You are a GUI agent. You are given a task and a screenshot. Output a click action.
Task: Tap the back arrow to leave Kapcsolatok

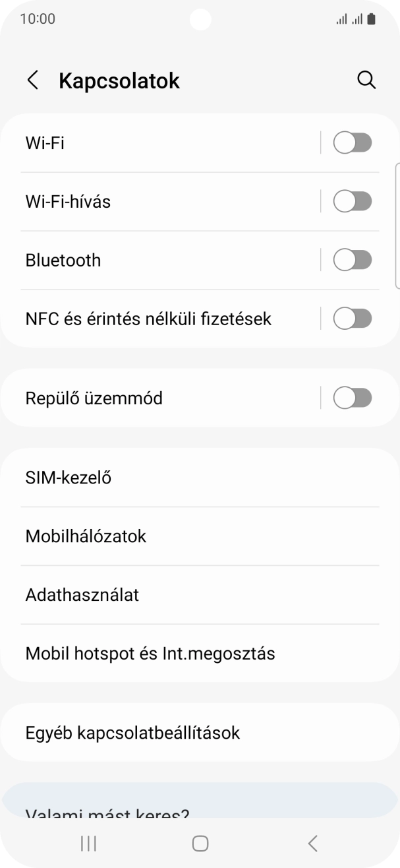click(x=32, y=80)
